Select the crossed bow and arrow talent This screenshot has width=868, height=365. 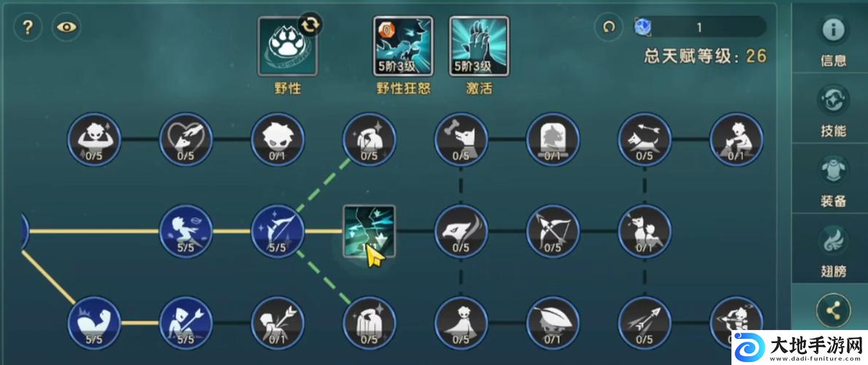[x=553, y=231]
